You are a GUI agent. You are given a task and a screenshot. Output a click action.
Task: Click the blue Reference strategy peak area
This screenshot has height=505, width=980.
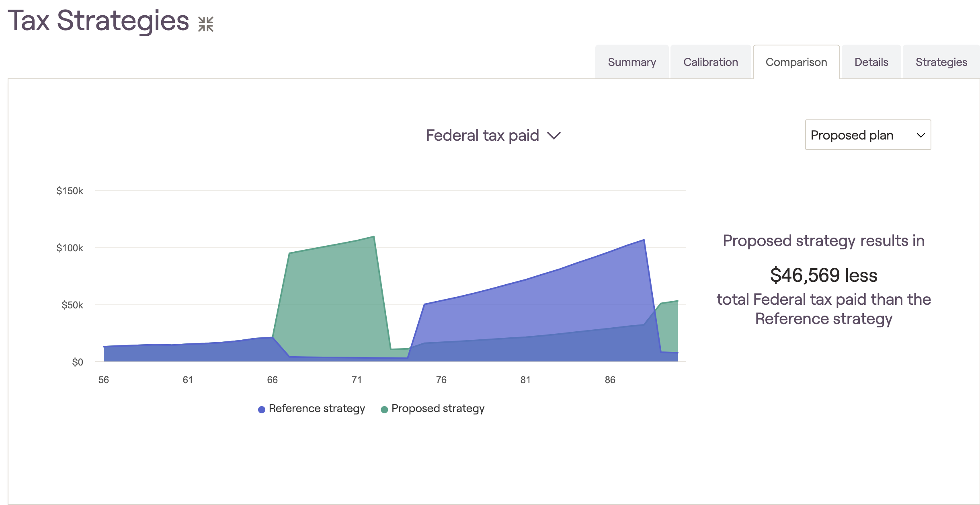click(x=563, y=298)
